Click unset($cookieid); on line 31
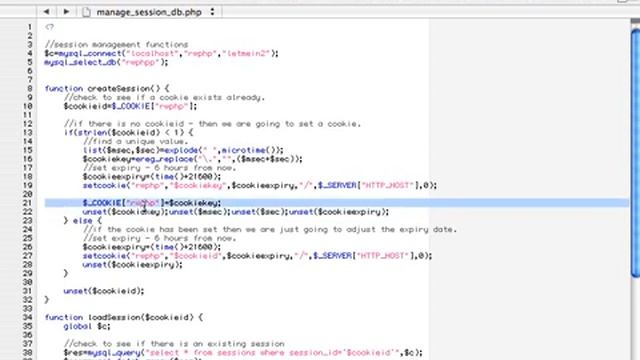640x360 pixels. 104,291
